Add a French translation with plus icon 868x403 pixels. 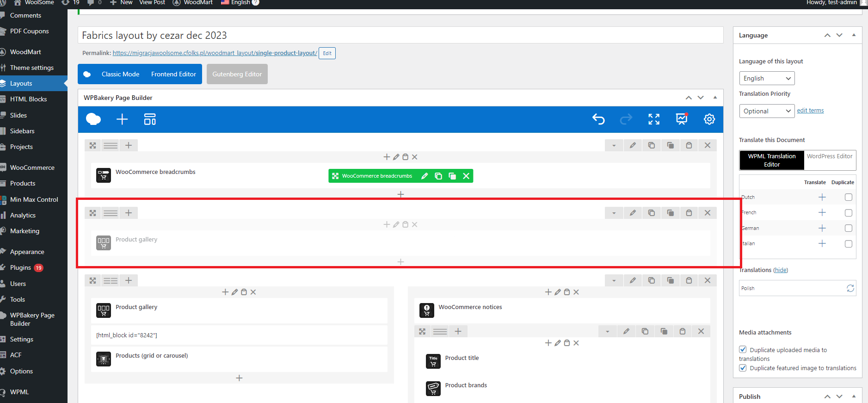[x=822, y=212]
